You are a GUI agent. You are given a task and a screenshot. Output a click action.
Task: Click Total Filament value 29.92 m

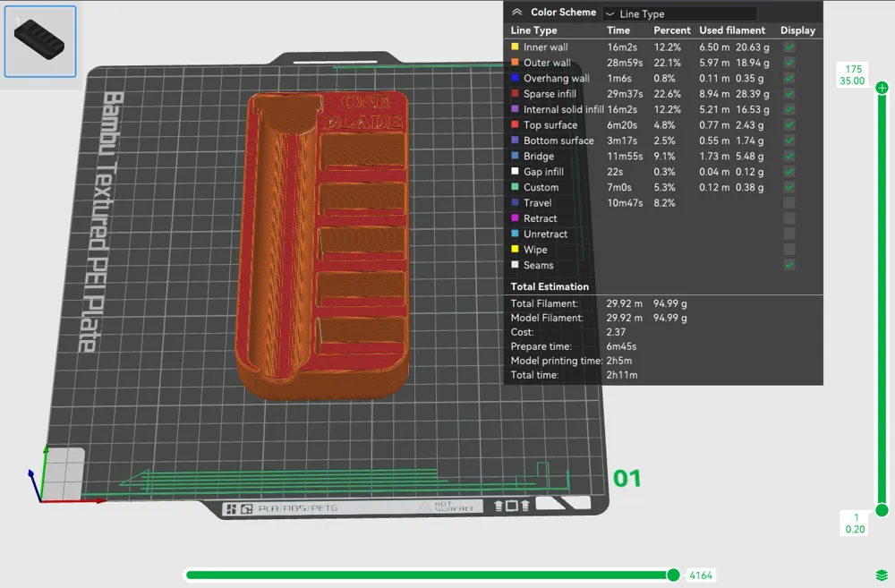[624, 303]
